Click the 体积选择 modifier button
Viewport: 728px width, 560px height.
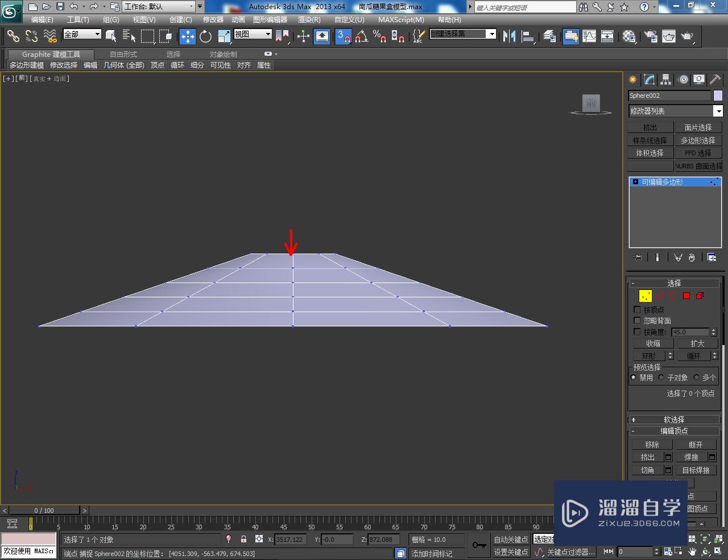tap(650, 153)
